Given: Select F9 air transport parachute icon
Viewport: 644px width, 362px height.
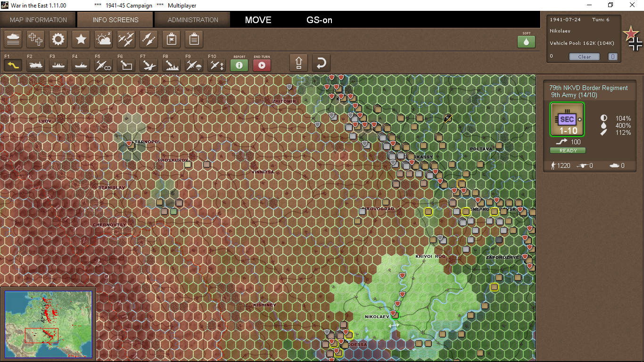Looking at the screenshot, I should pos(194,65).
